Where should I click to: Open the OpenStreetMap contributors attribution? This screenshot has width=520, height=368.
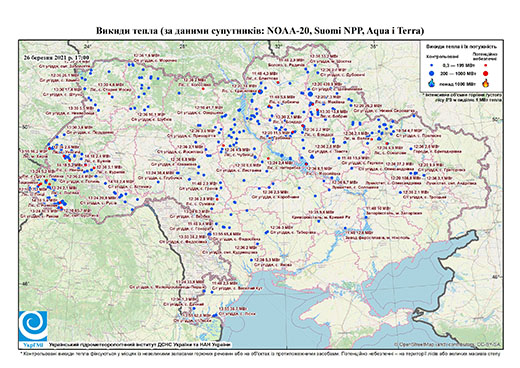pyautogui.click(x=448, y=345)
